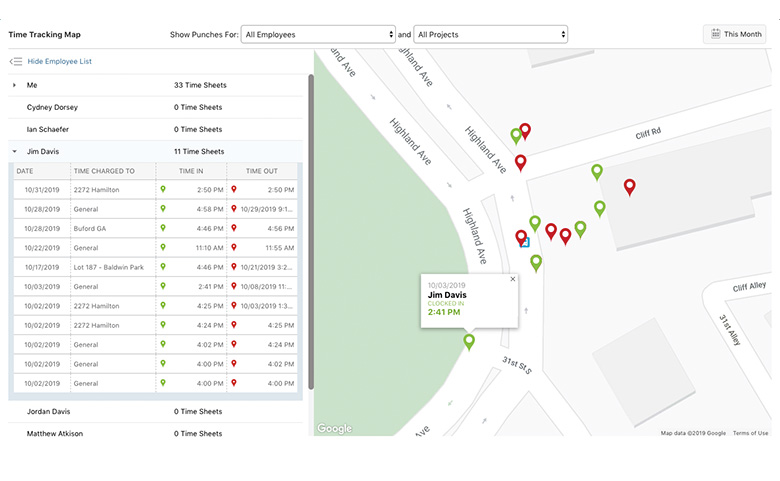Click the employee list vertical scrollbar
Image resolution: width=780 pixels, height=481 pixels.
[x=311, y=232]
